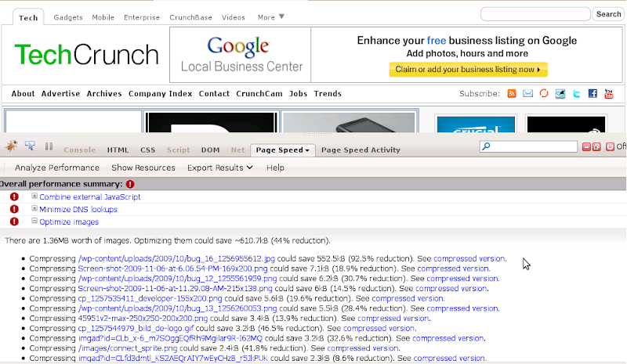Open the CrunchBase section

pyautogui.click(x=190, y=17)
